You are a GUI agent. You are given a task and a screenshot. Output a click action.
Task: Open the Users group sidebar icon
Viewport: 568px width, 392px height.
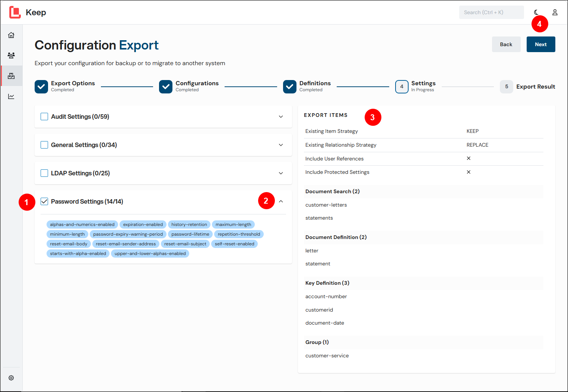click(11, 55)
